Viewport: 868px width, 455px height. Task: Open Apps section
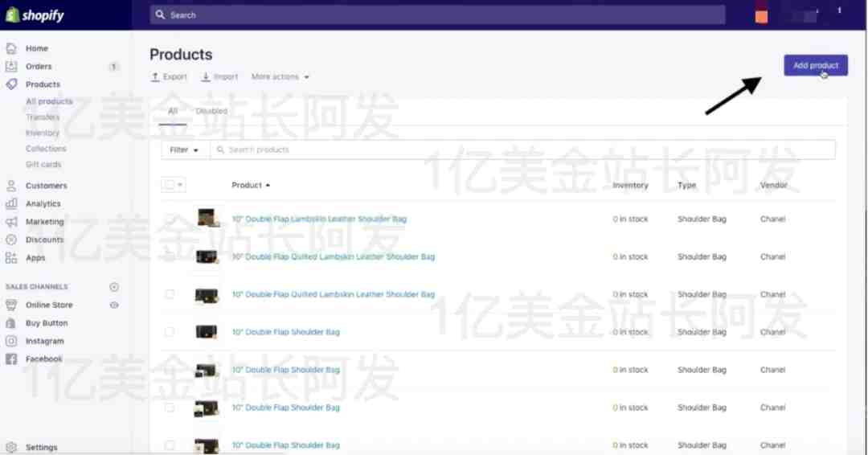pyautogui.click(x=35, y=257)
